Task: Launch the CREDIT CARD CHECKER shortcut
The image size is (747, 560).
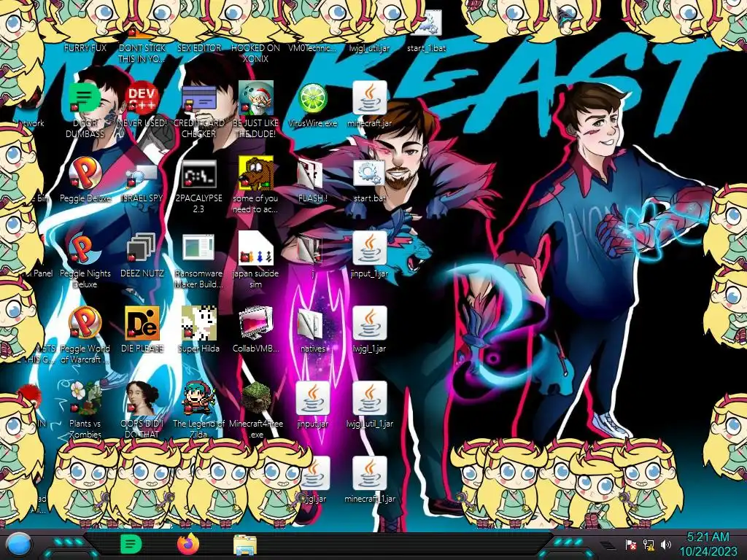Action: coord(199,98)
